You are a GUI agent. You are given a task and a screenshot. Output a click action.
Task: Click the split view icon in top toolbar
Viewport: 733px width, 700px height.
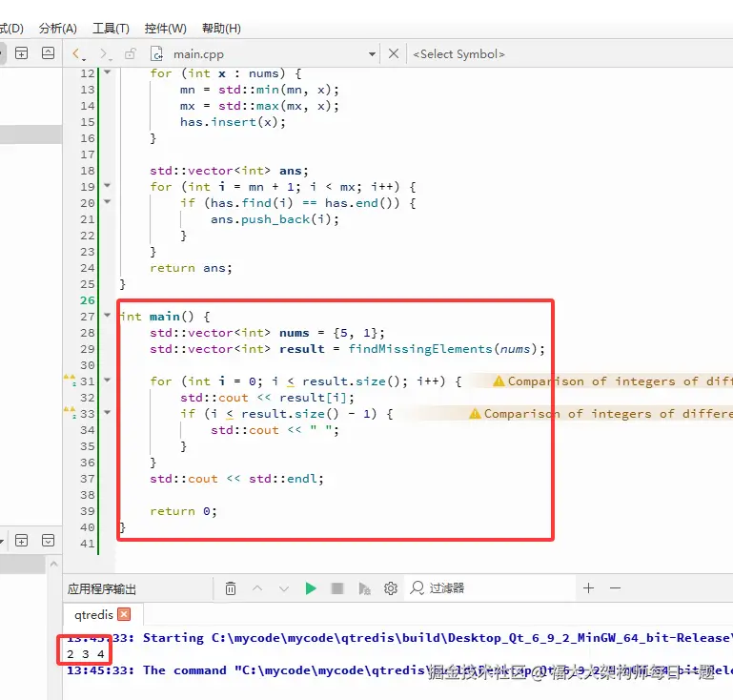22,53
